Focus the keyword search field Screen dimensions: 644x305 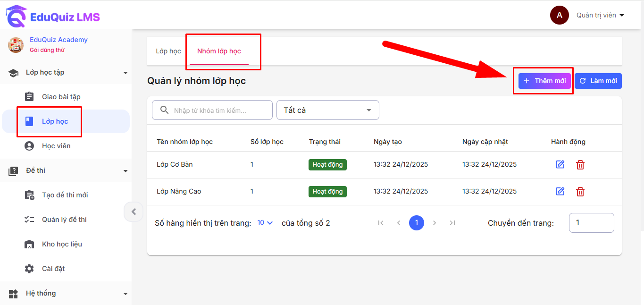pyautogui.click(x=212, y=110)
